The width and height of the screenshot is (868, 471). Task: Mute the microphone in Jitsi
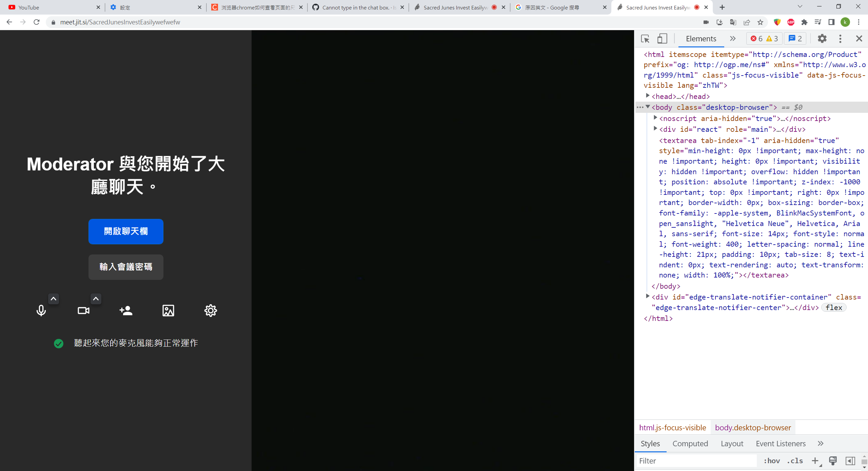[41, 310]
